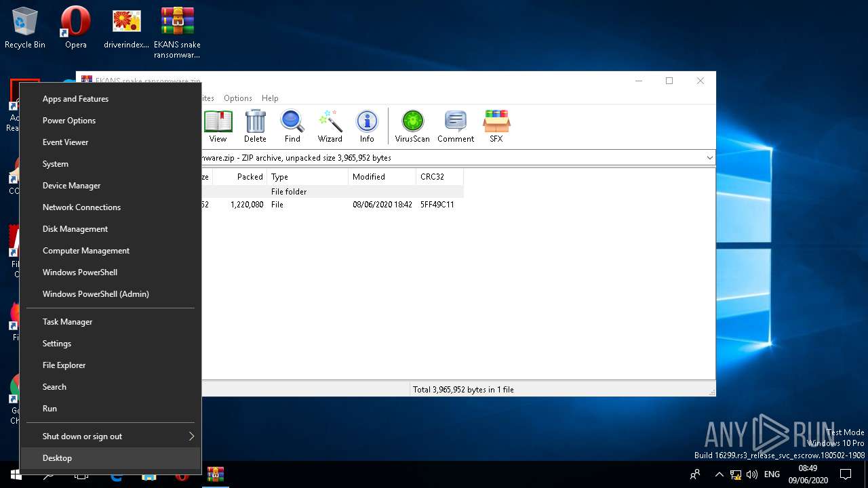Click the Delete trash bin icon
868x488 pixels.
pos(255,126)
